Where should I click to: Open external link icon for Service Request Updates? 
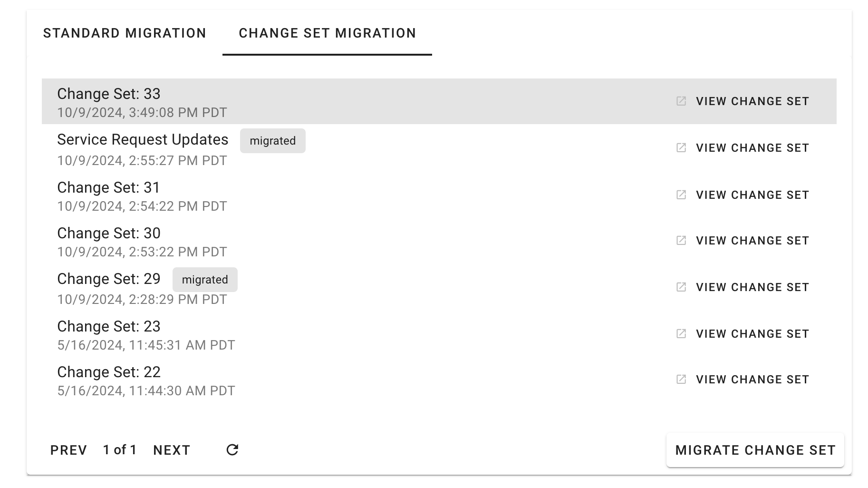point(681,148)
